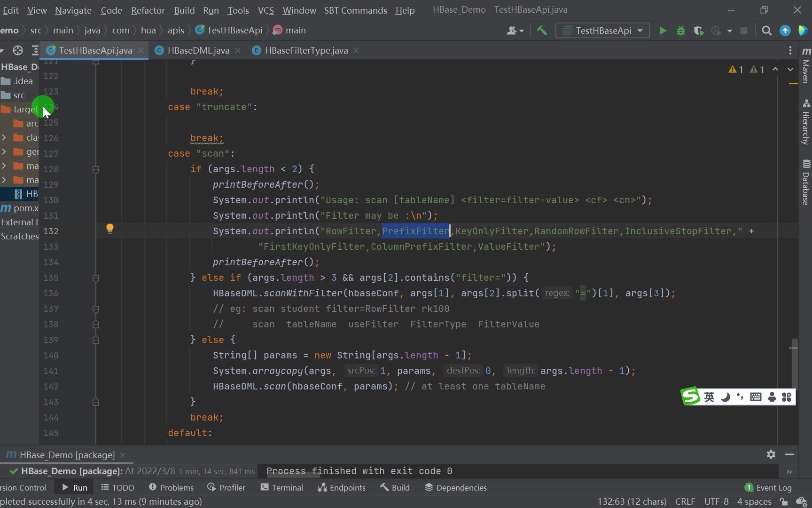Click the stop process square button
The image size is (812, 508).
pos(743,31)
